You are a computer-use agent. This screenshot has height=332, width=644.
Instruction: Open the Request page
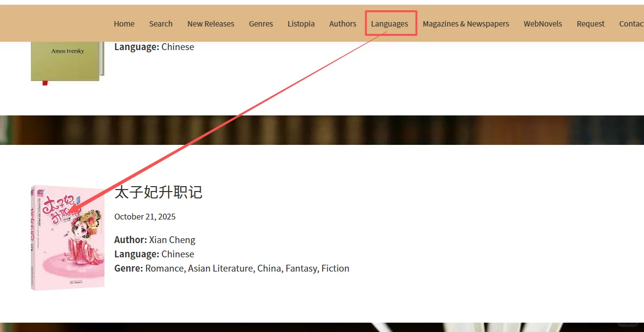[x=590, y=23]
